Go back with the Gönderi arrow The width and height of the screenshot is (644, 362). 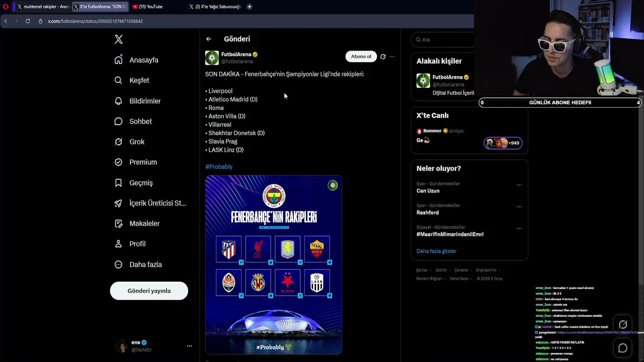click(209, 39)
